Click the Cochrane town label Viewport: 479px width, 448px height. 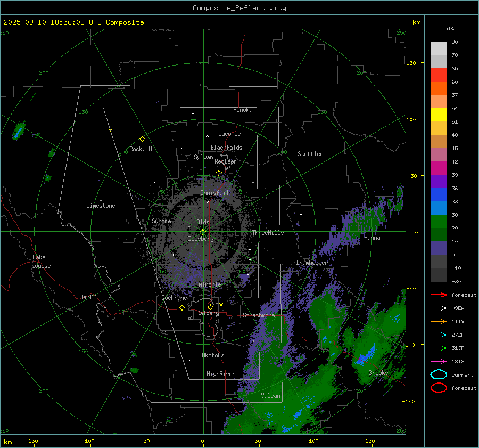(x=174, y=298)
